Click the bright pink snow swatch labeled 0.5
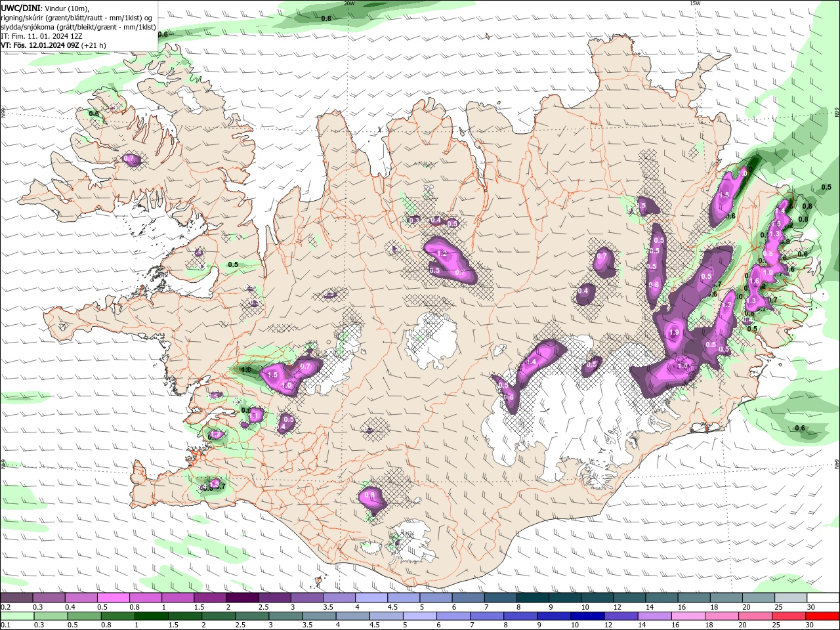 113,598
